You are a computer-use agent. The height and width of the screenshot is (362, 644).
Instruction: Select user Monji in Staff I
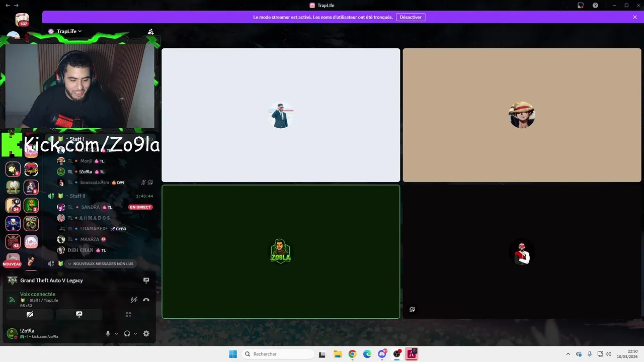[87, 161]
